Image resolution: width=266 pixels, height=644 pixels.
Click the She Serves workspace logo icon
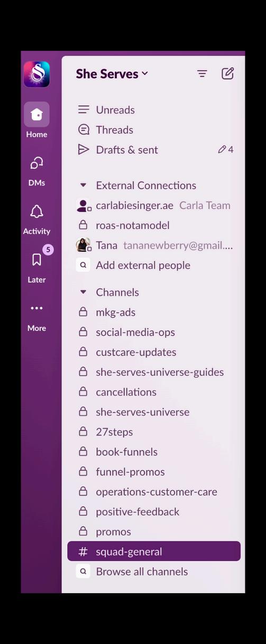pos(36,74)
